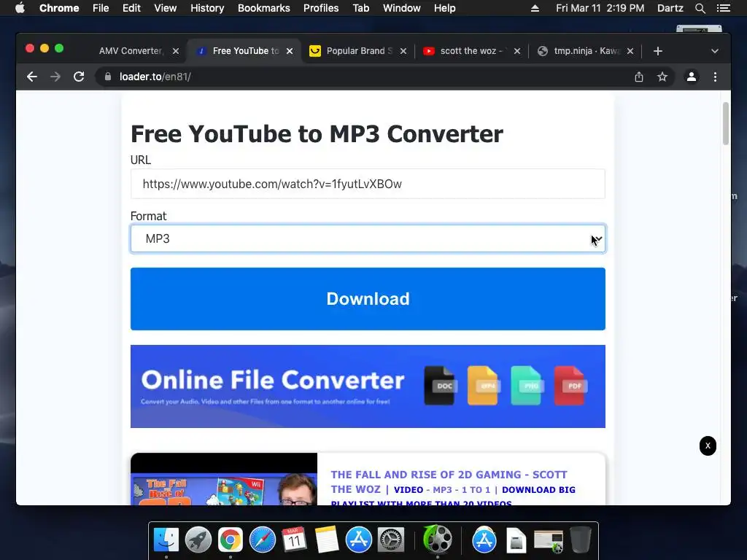Image resolution: width=747 pixels, height=560 pixels.
Task: Close the Popular Brand tab
Action: pyautogui.click(x=403, y=51)
